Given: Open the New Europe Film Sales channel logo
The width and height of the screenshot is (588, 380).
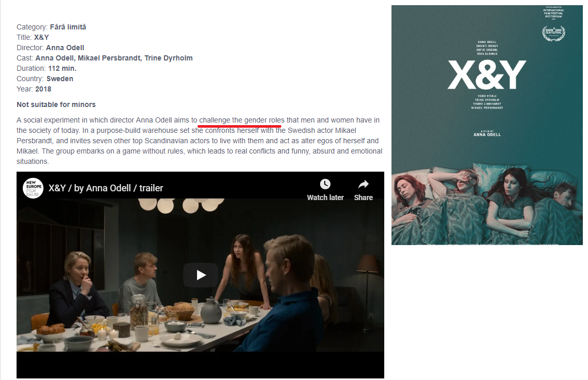Looking at the screenshot, I should coord(33,188).
